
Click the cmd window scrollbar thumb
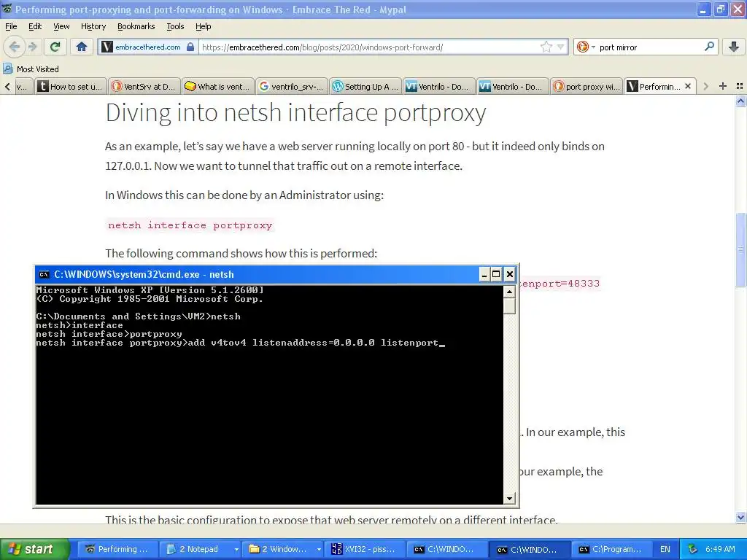[509, 306]
